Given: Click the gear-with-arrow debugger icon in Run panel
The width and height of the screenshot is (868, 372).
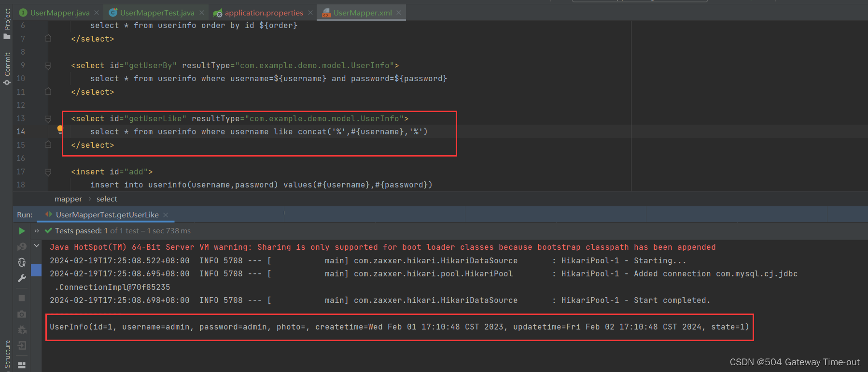Looking at the screenshot, I should coord(22,330).
